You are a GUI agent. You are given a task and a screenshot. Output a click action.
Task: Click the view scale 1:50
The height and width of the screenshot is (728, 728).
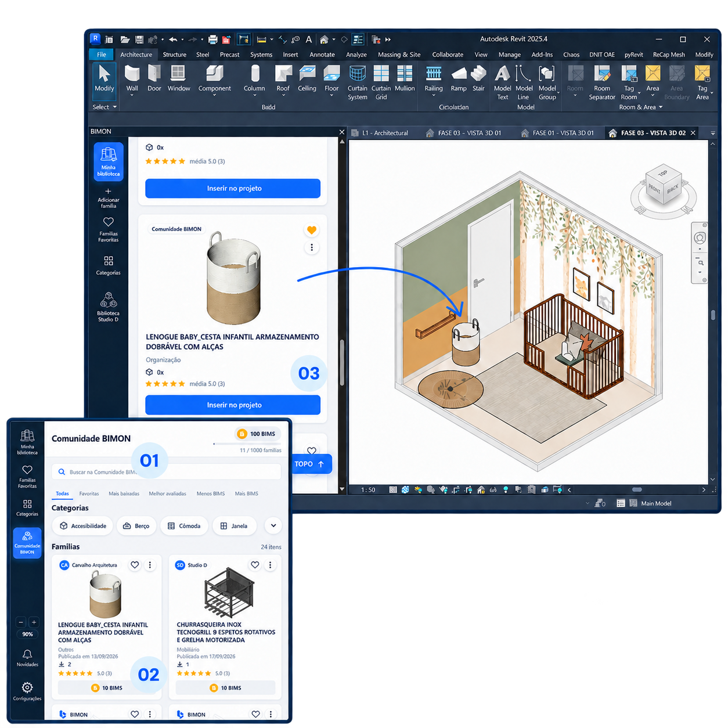coord(368,490)
